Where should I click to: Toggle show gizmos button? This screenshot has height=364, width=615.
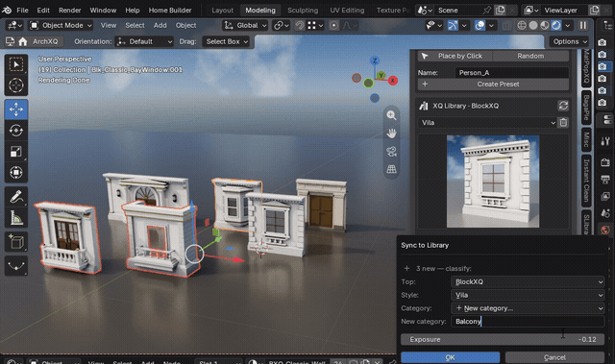coord(453,26)
